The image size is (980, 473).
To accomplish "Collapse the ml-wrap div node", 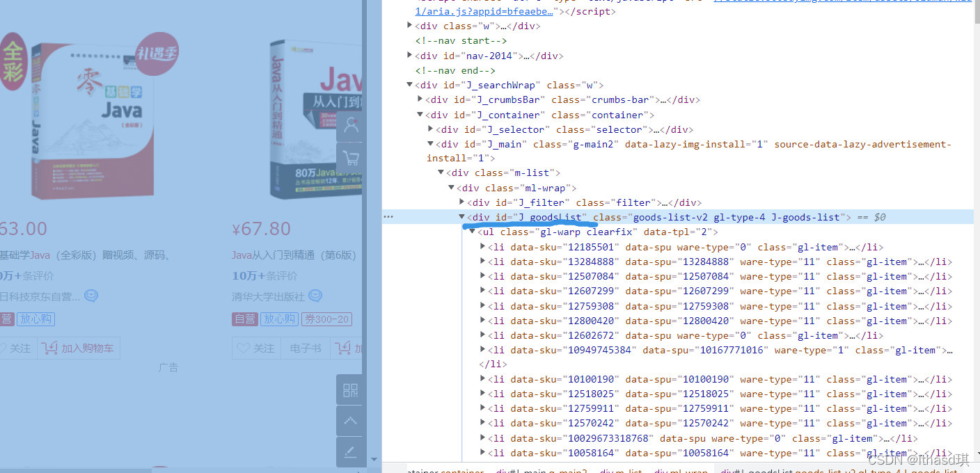I will click(451, 188).
